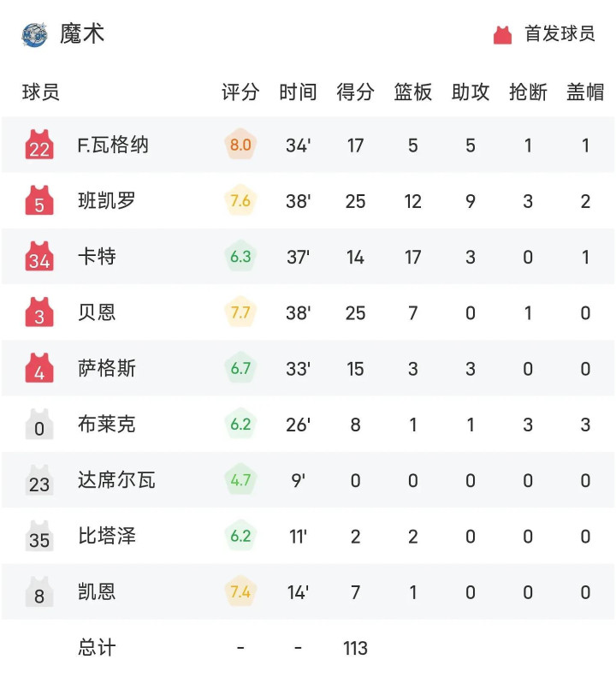
Task: Click 达席尔瓦's number 23 jersey icon
Action: 39,480
